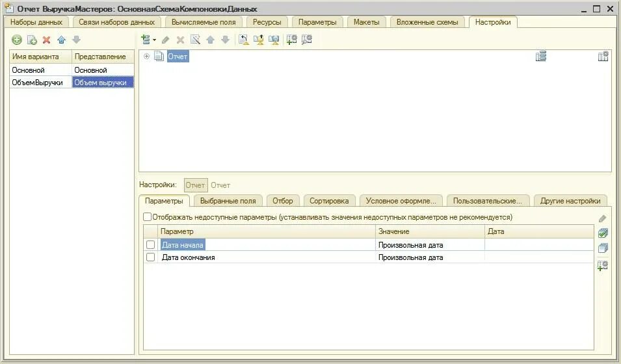Delete the selected variant with red X
This screenshot has height=364, width=621.
(46, 40)
